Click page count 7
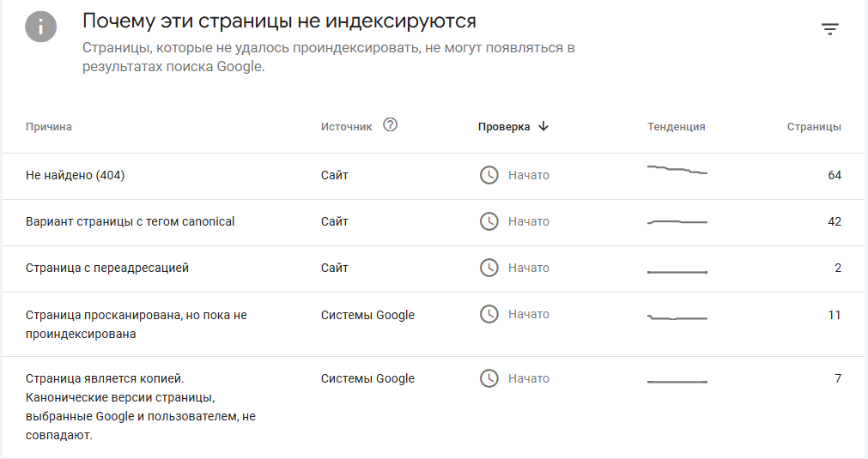This screenshot has height=459, width=868. coord(838,379)
